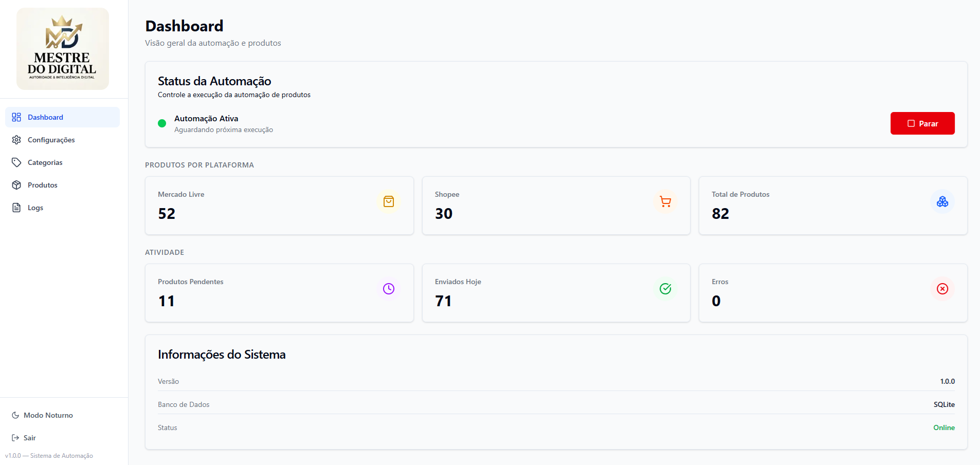Click the Mestre do Digital logo
The height and width of the screenshot is (465, 980).
tap(63, 49)
